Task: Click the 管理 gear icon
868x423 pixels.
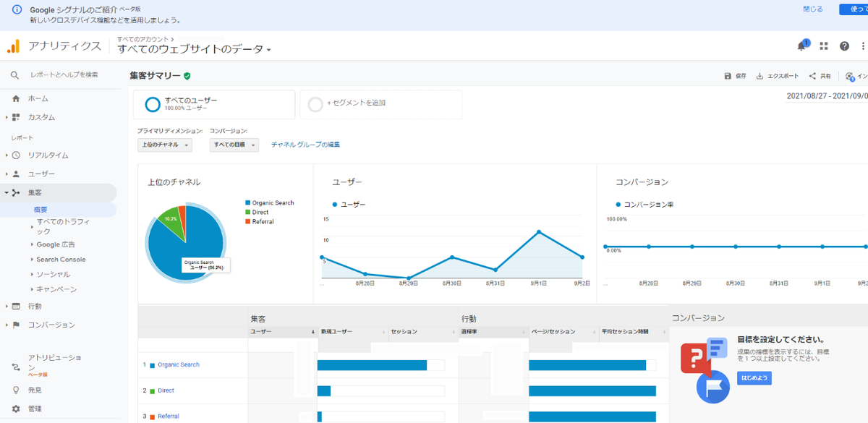Action: pos(16,409)
